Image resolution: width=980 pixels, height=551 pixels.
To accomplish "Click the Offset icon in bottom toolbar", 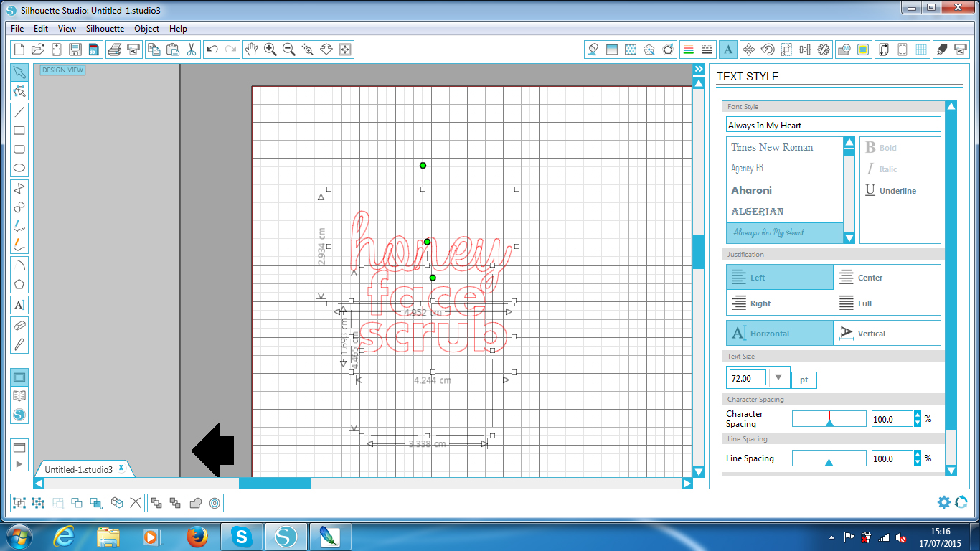I will coord(214,503).
